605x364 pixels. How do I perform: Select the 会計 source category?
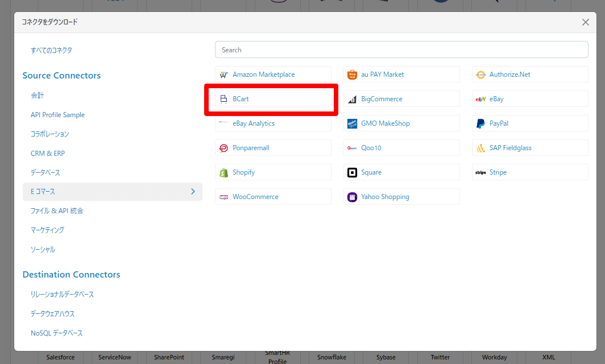(x=37, y=96)
